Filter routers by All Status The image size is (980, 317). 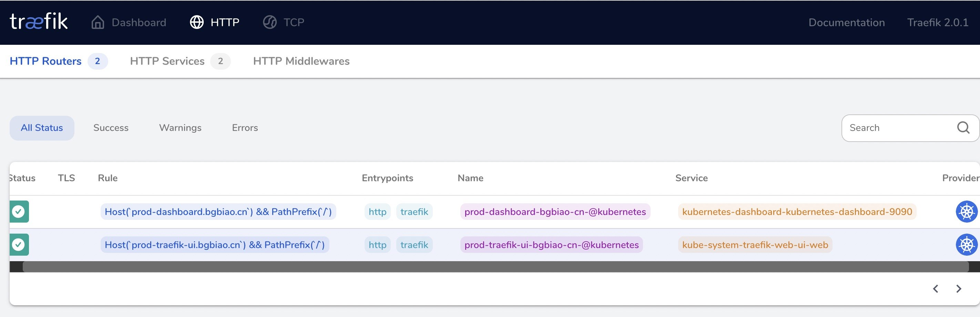(x=42, y=128)
